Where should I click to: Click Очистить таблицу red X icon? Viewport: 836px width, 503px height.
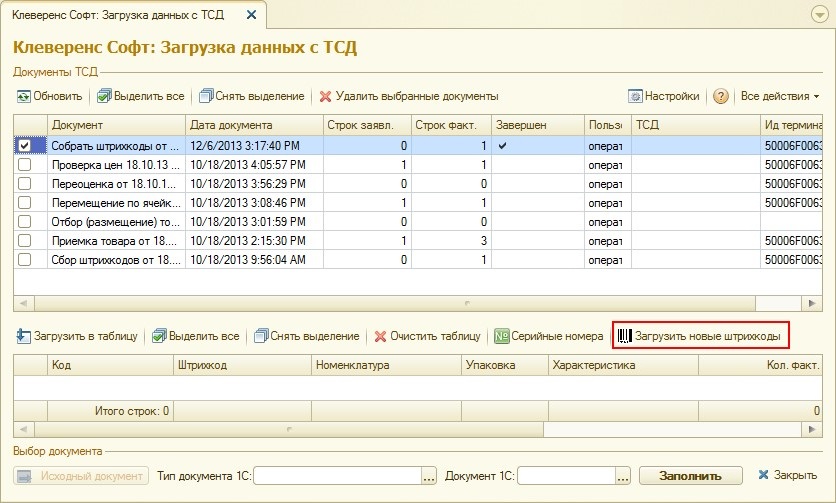[x=380, y=337]
